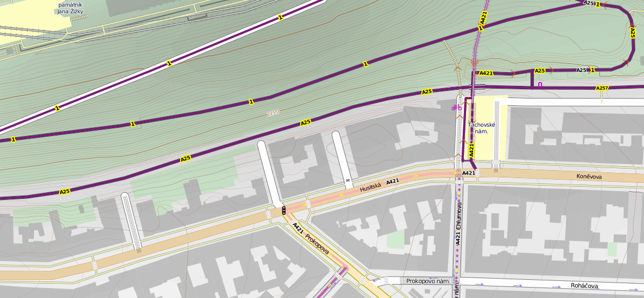Click the A257 route badge
This screenshot has width=644, height=298.
[602, 88]
